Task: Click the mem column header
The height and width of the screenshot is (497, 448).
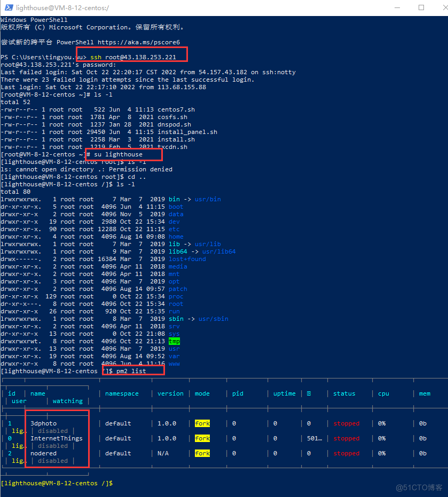Action: pyautogui.click(x=425, y=393)
